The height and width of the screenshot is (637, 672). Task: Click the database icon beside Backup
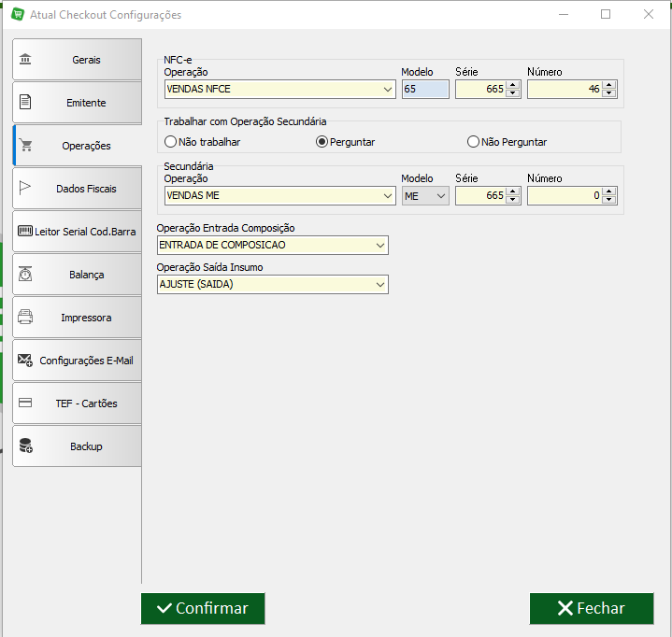tap(26, 446)
